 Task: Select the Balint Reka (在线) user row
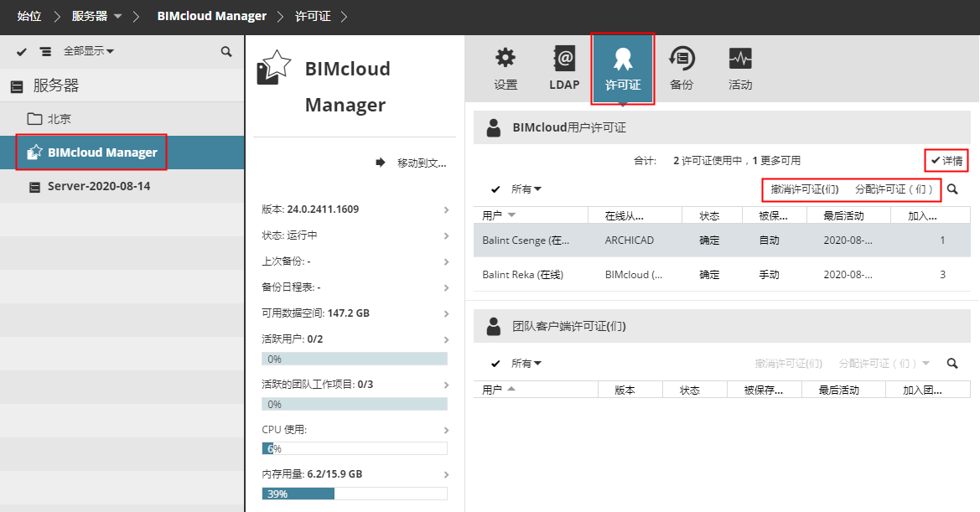tap(722, 275)
